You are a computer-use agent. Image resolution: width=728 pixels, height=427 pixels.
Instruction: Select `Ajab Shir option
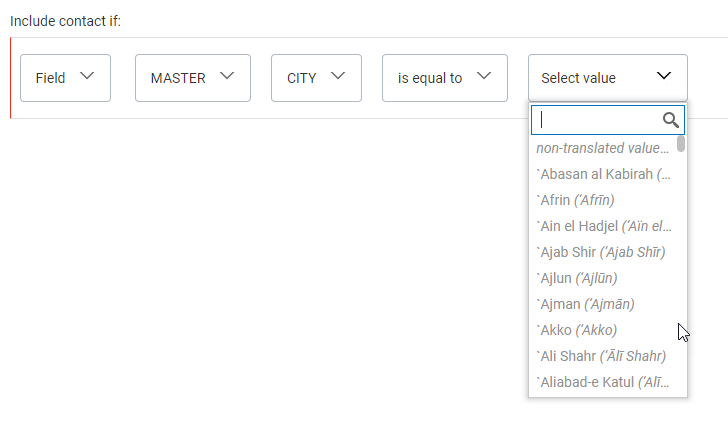[x=603, y=252]
